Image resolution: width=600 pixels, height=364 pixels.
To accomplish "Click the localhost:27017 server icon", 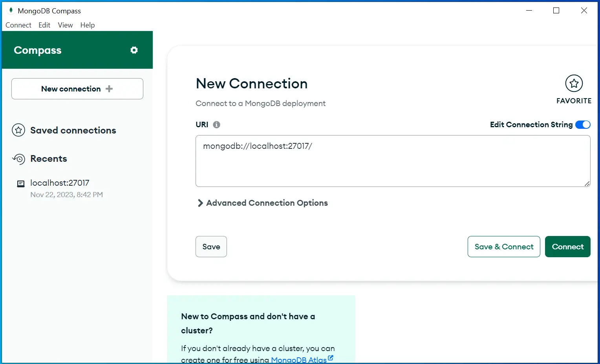I will 21,183.
